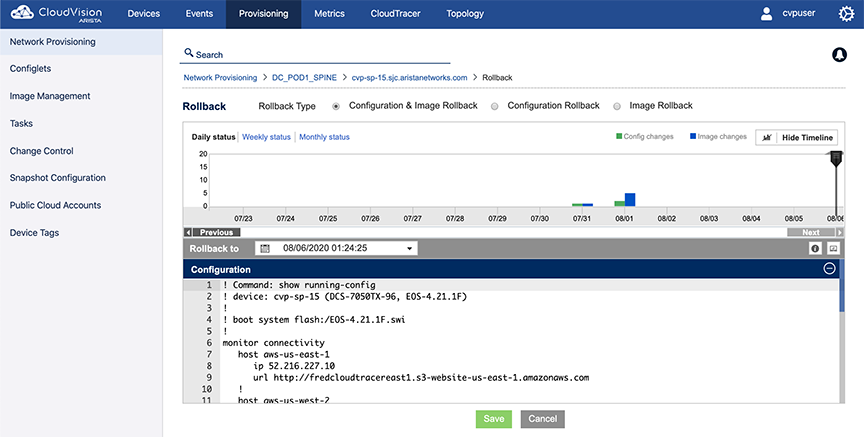The image size is (864, 437).
Task: Click config line 'ip 52.216.227.10'
Action: coord(294,366)
